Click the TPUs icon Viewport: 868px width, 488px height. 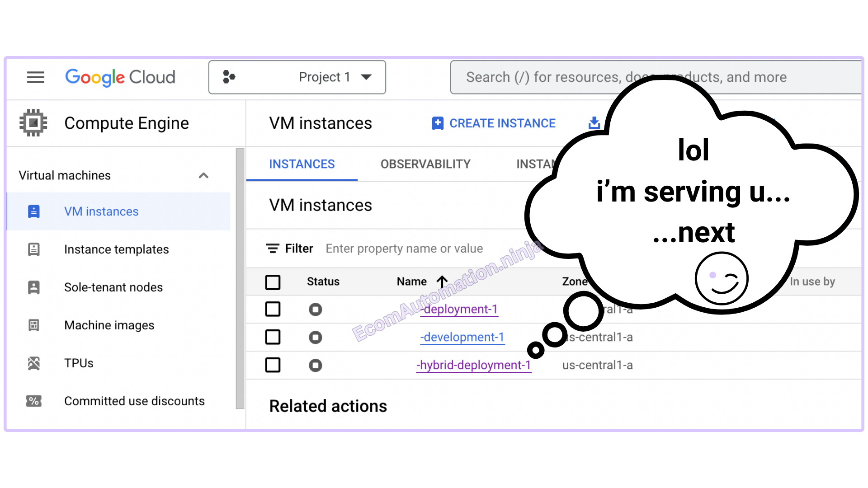(x=34, y=363)
